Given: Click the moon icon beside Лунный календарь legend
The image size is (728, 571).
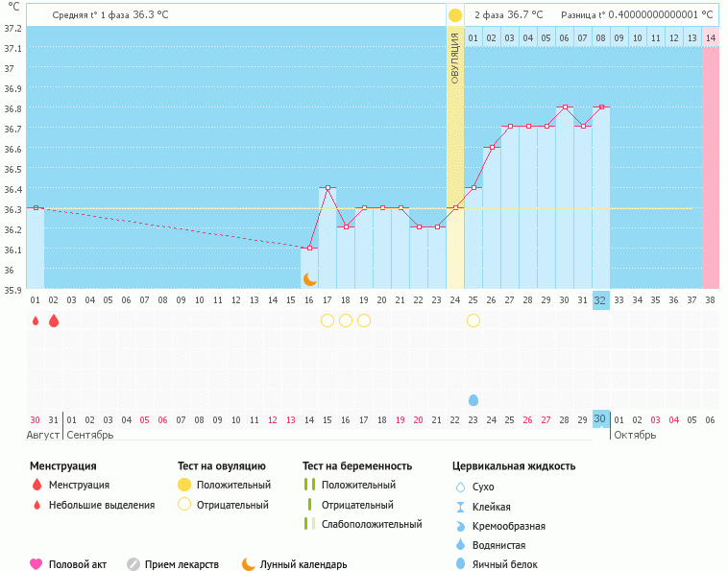Looking at the screenshot, I should [249, 564].
